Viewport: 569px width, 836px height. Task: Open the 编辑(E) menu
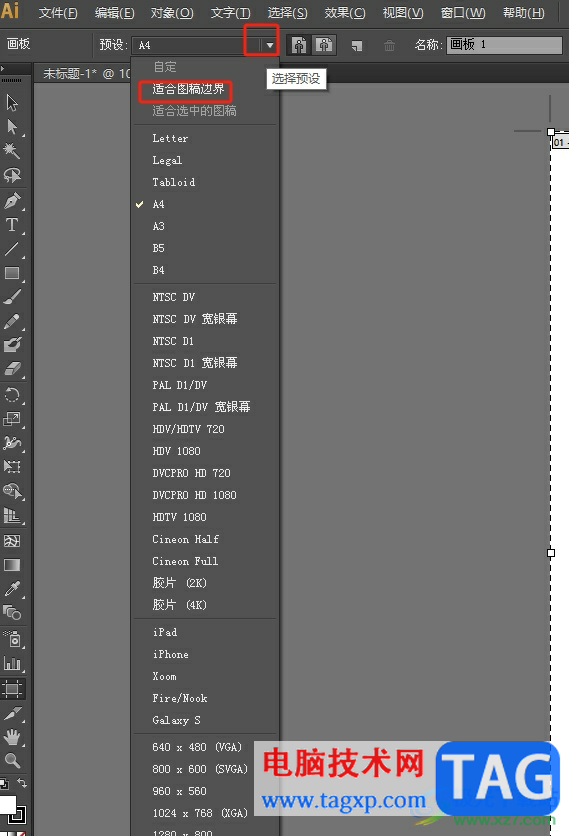point(114,12)
